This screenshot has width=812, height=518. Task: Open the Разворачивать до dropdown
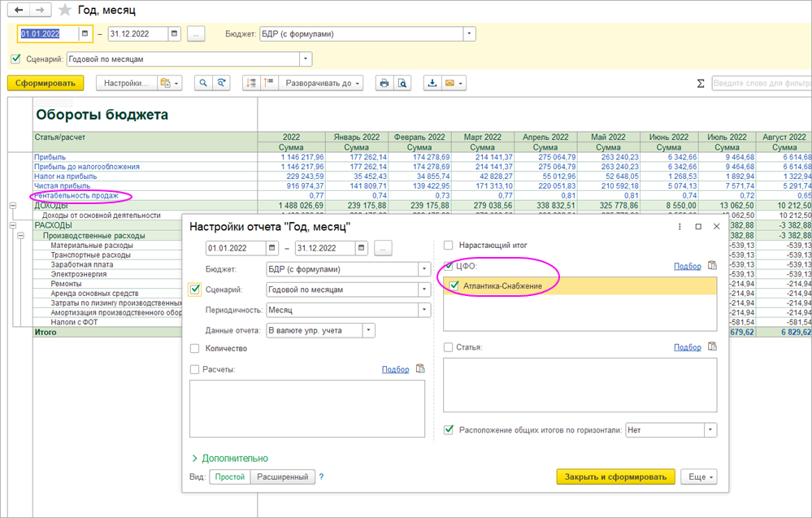pos(322,83)
